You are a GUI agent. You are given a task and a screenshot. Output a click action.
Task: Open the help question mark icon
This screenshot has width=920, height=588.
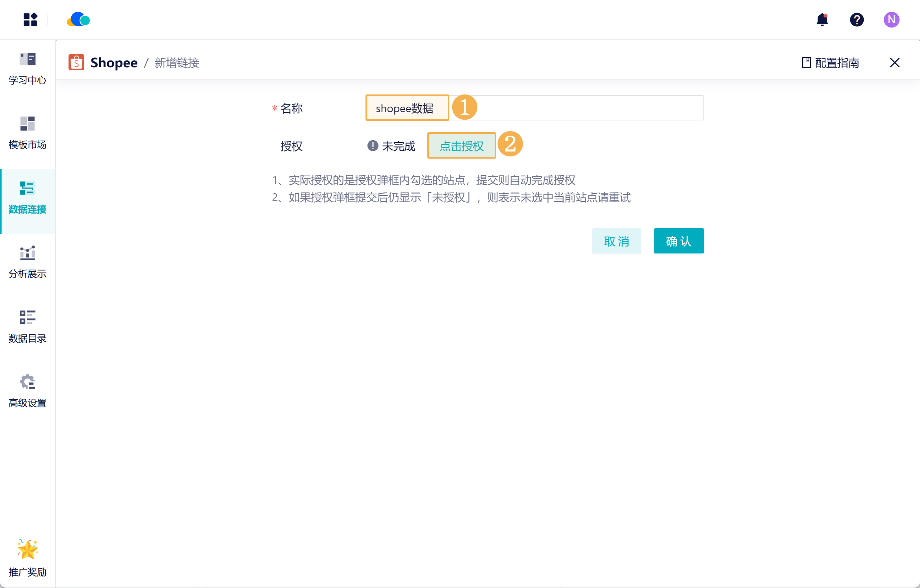click(857, 20)
